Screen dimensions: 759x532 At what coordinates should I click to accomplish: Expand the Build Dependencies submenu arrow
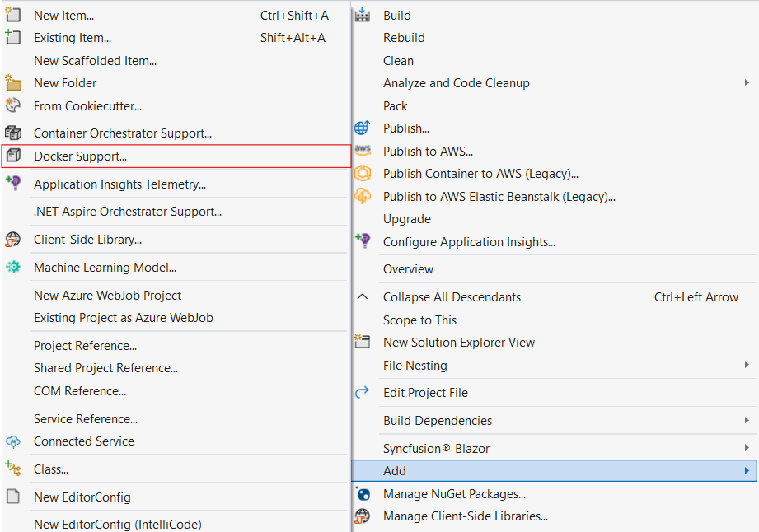click(747, 420)
